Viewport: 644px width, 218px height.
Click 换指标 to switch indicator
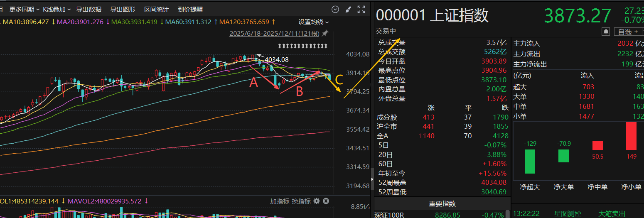coord(301,201)
